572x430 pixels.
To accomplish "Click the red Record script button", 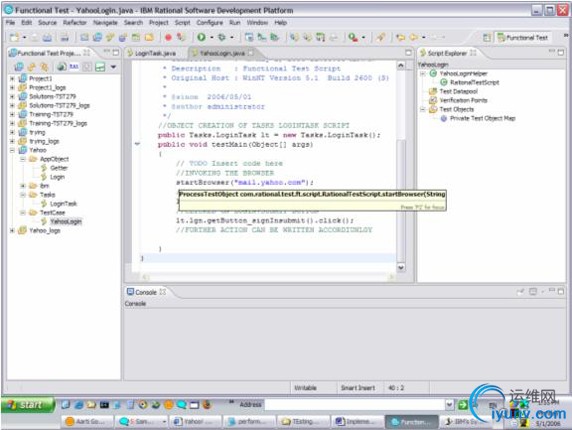I will [168, 37].
